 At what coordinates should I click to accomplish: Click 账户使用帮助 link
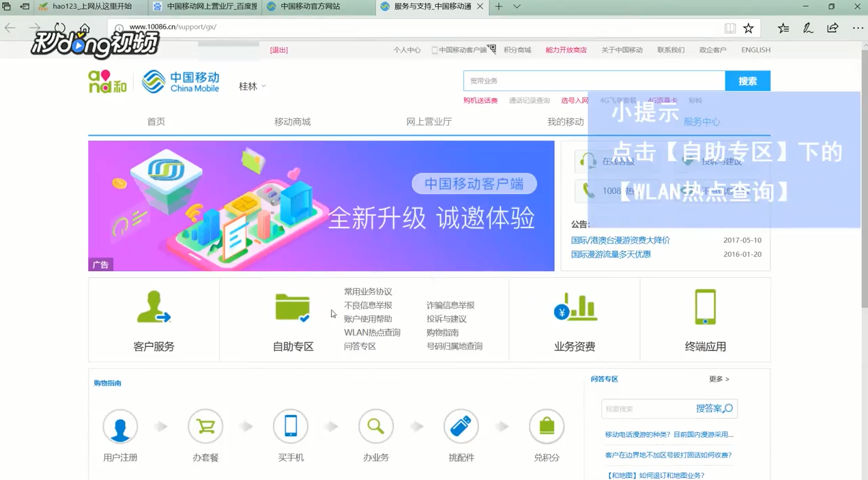click(x=368, y=319)
